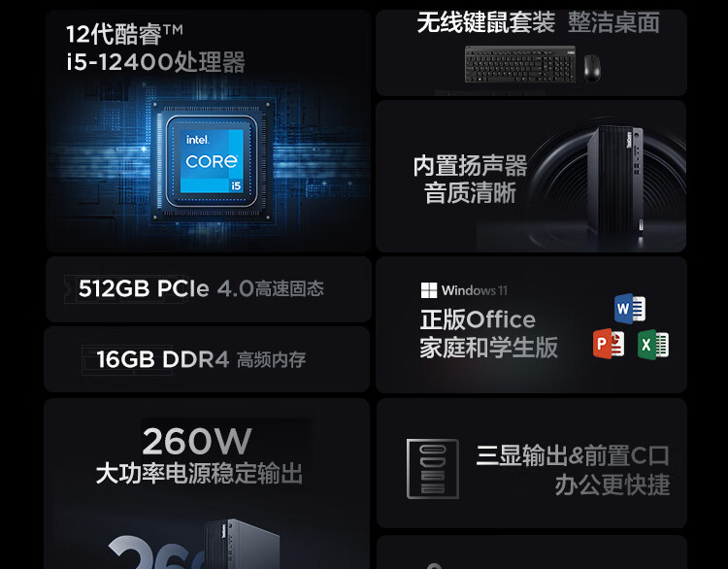The image size is (728, 569).
Task: Click the Word app icon
Action: pyautogui.click(x=630, y=309)
